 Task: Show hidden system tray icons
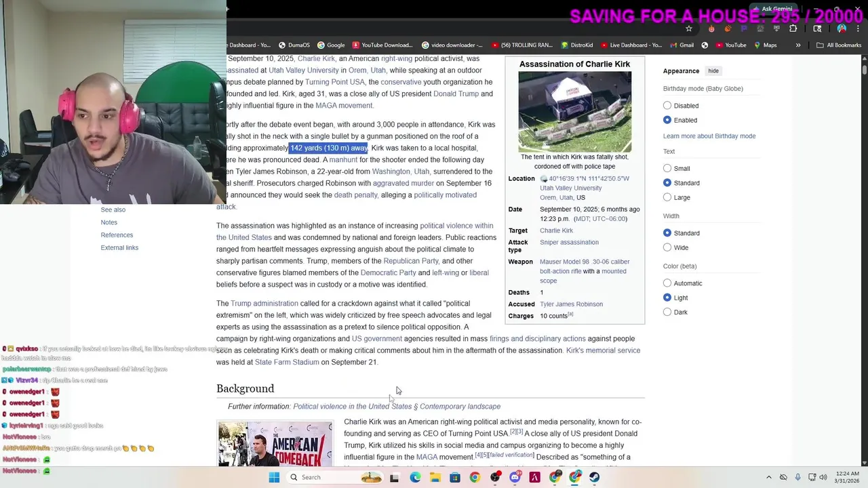[769, 477]
